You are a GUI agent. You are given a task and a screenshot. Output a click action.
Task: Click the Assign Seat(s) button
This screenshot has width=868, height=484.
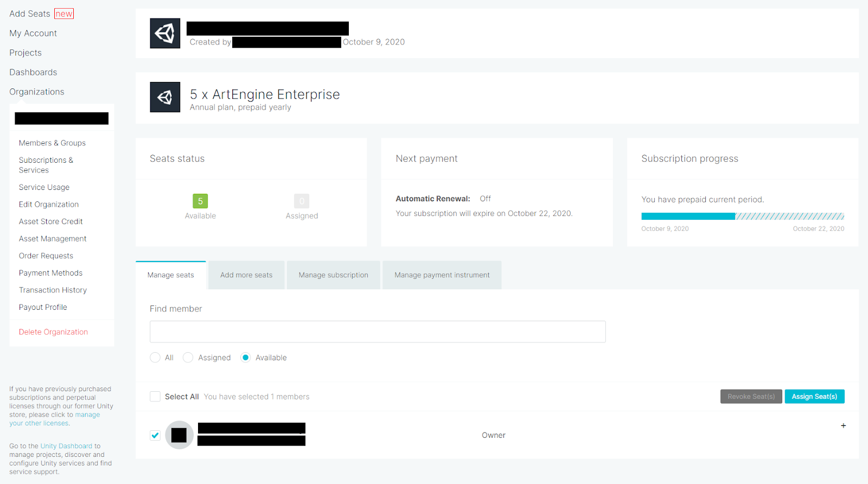[x=814, y=397]
